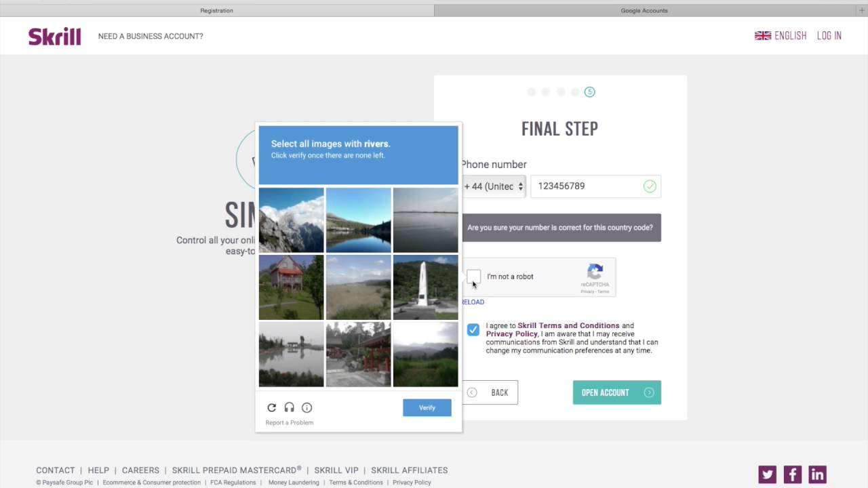Open SKRILL AFFILIATES footer link
Image resolution: width=868 pixels, height=488 pixels.
point(410,470)
